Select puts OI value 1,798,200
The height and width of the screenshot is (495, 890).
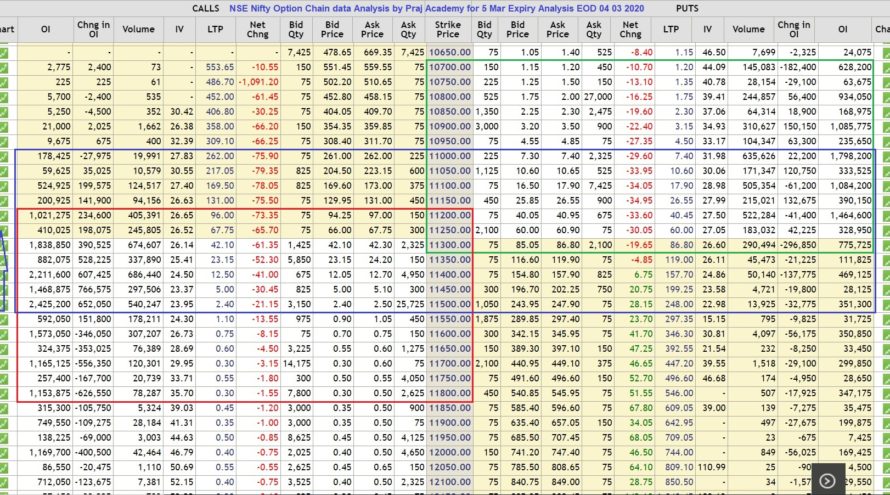click(x=850, y=156)
